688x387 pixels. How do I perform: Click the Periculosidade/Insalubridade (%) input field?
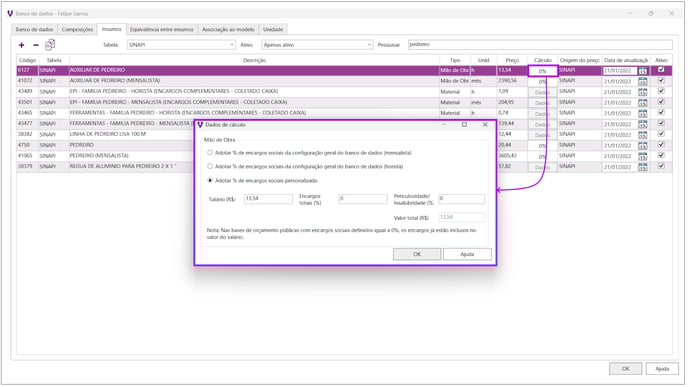pyautogui.click(x=461, y=199)
